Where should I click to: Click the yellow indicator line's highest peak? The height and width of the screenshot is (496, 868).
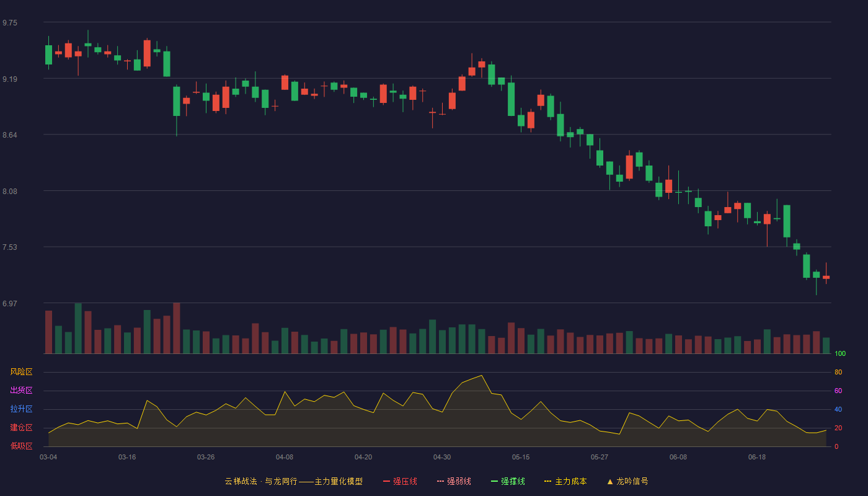point(482,375)
